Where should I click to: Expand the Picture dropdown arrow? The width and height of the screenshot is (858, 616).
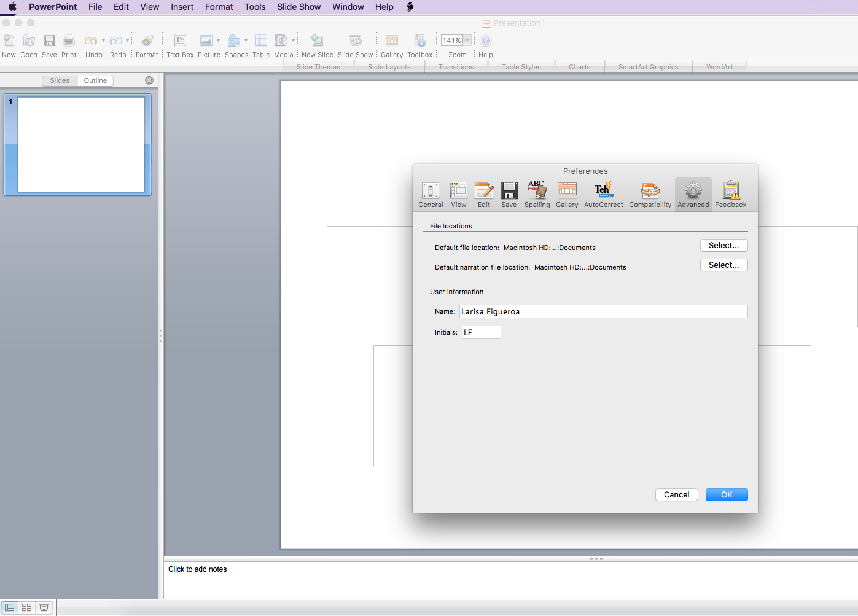219,41
